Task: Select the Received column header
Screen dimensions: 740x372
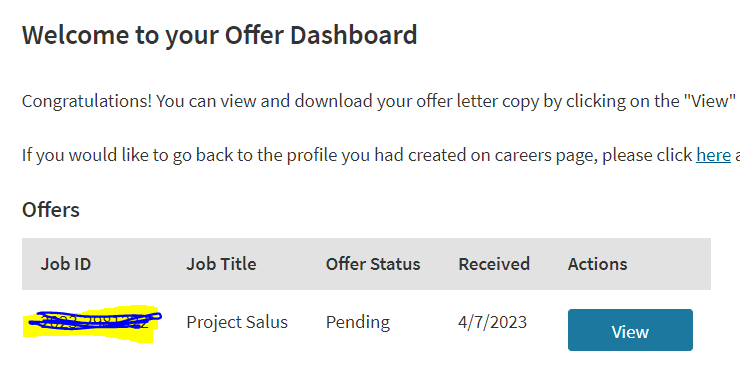Action: [494, 264]
